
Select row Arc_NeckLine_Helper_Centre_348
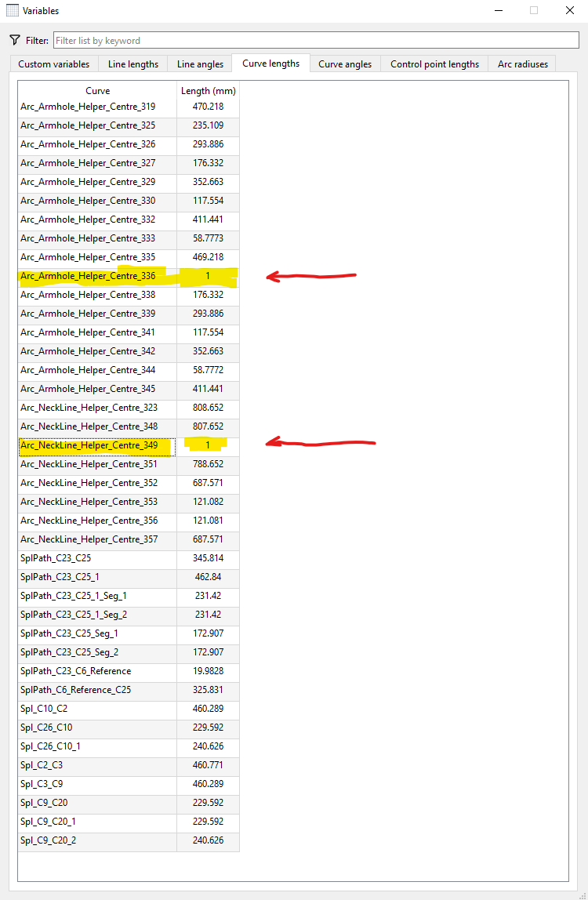pos(129,426)
